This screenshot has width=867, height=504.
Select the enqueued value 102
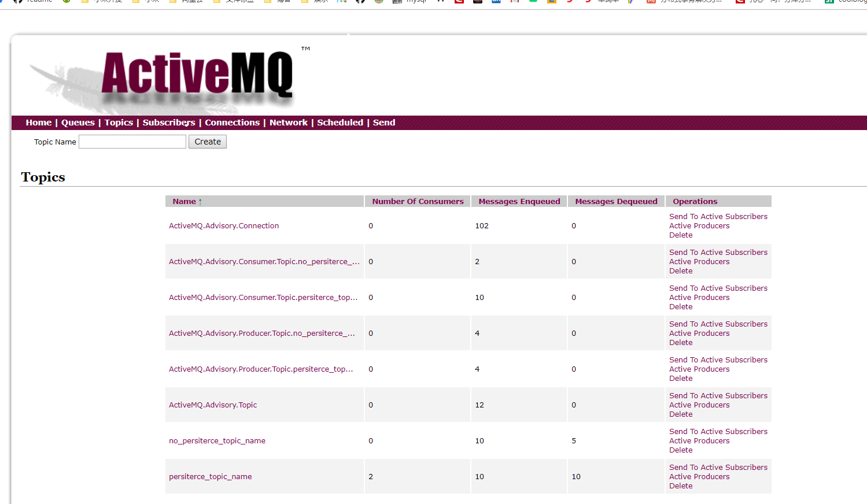click(482, 226)
